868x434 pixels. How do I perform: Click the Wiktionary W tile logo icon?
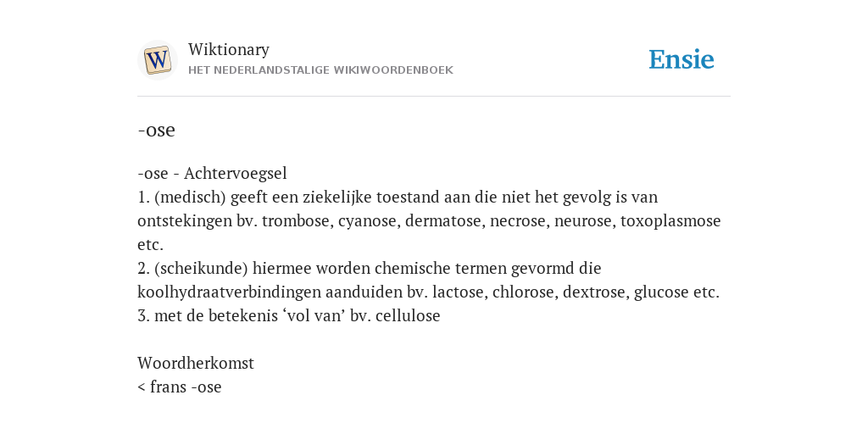(x=157, y=60)
